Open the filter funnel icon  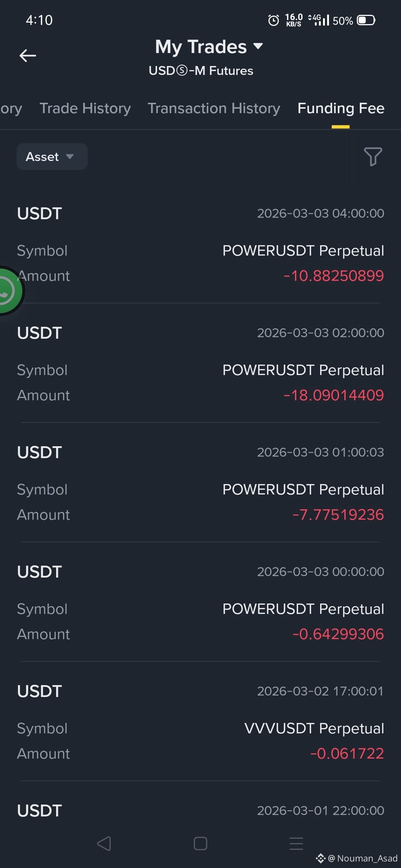[373, 157]
